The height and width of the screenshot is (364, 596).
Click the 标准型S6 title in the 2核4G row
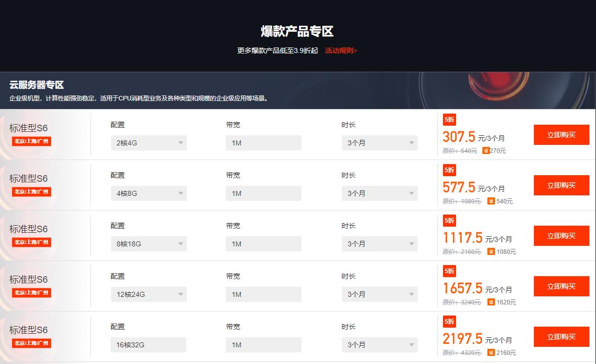28,128
